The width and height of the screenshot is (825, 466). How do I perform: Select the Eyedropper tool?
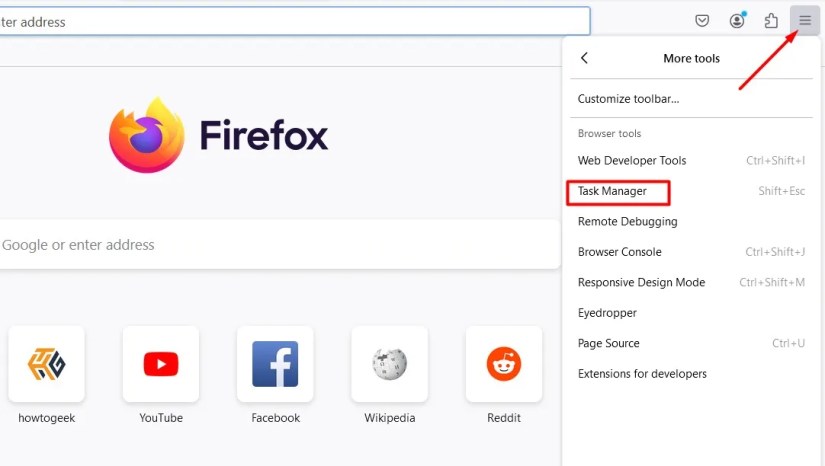click(691, 313)
